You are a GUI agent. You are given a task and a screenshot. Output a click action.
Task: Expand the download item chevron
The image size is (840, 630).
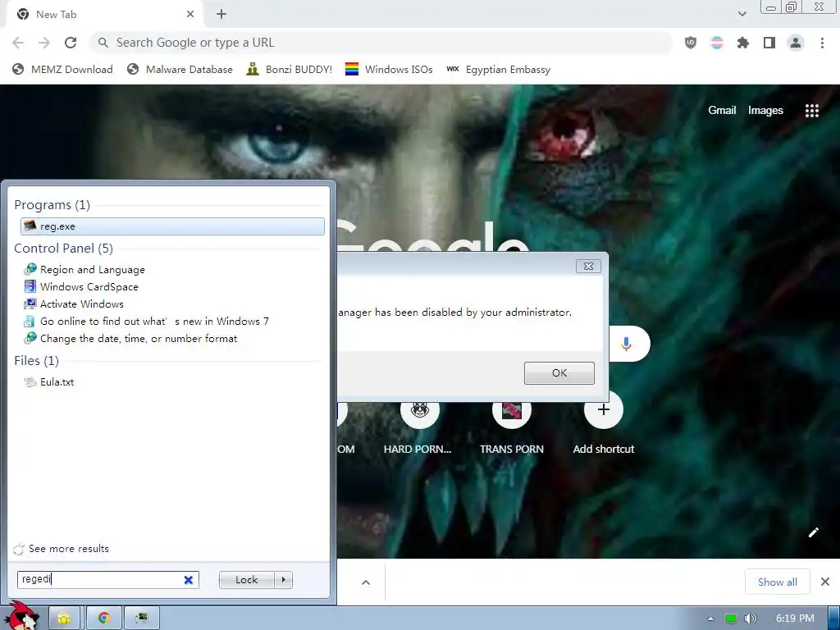click(366, 582)
